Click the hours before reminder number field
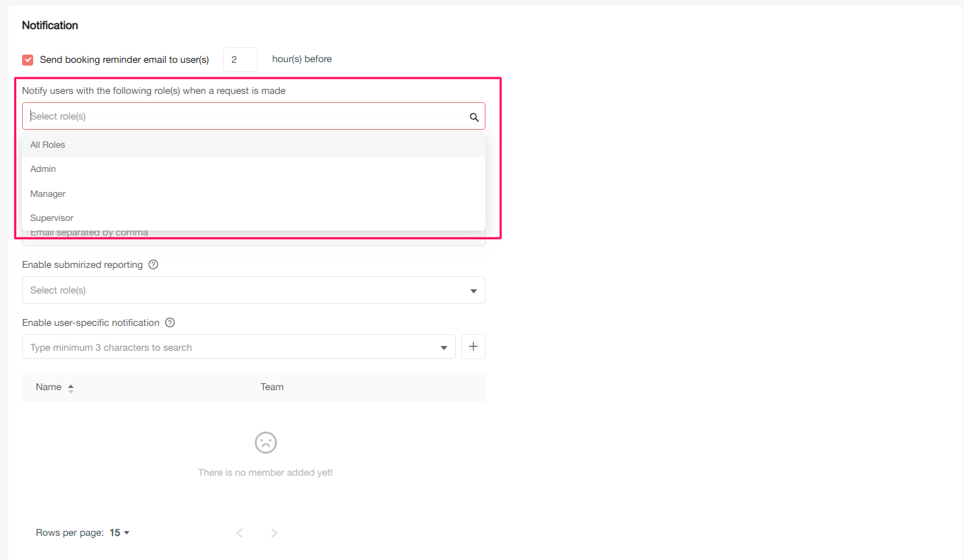This screenshot has width=964, height=560. coord(240,59)
